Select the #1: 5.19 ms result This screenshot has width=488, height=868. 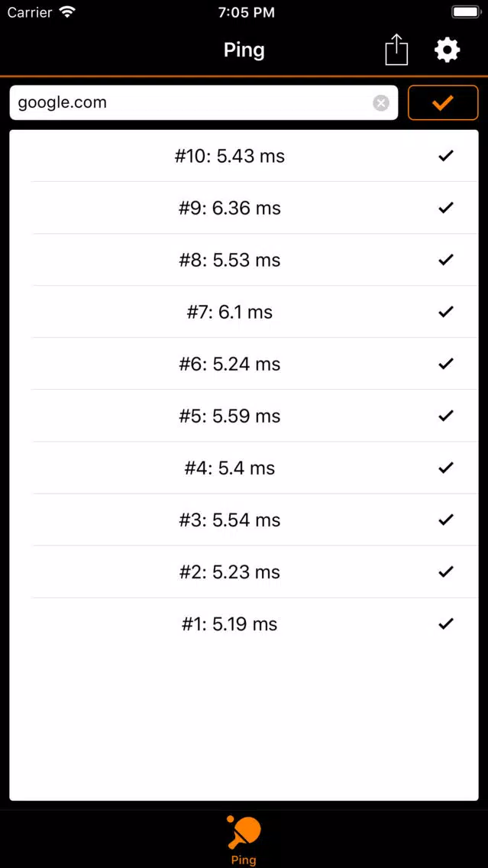[244, 623]
